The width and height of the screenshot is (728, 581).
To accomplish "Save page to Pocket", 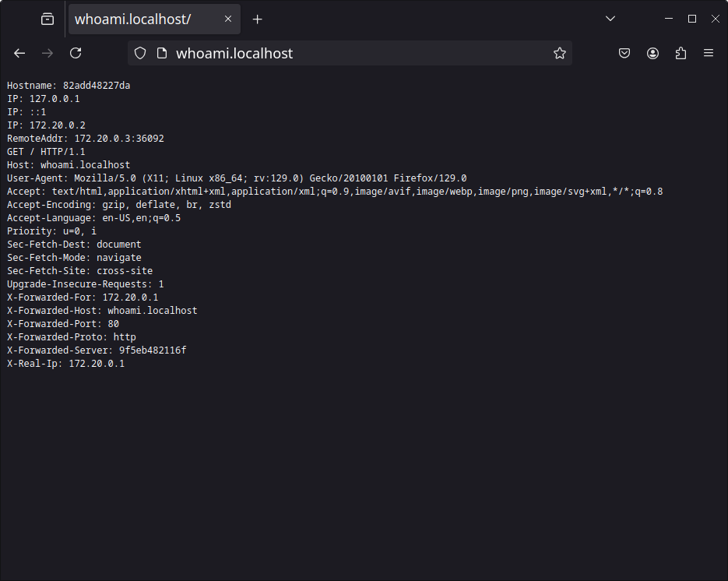I will tap(624, 54).
